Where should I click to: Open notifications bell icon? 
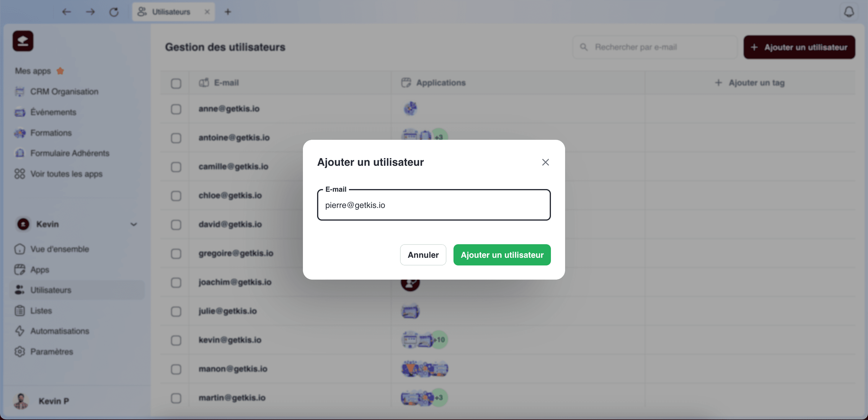coord(849,12)
